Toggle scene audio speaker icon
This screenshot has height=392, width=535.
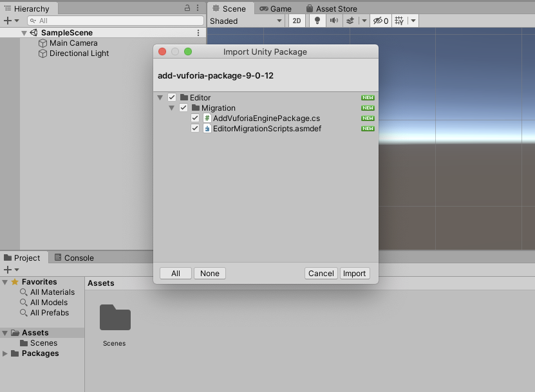(x=333, y=21)
